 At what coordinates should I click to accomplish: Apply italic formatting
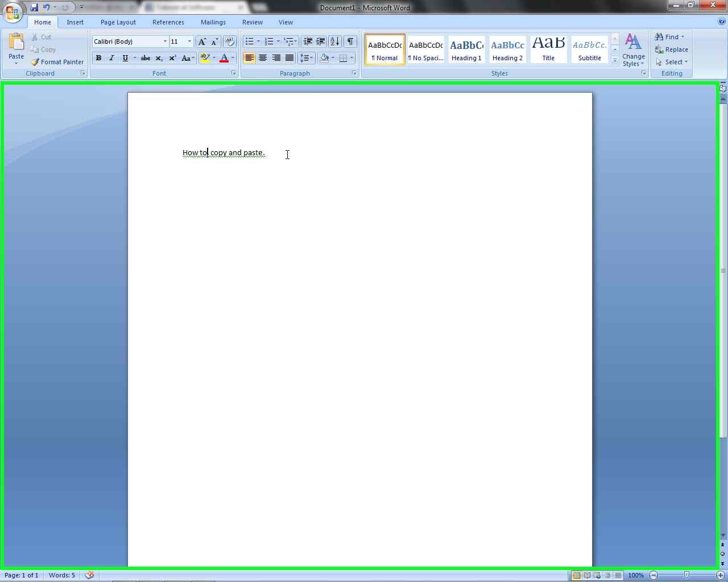pos(111,58)
